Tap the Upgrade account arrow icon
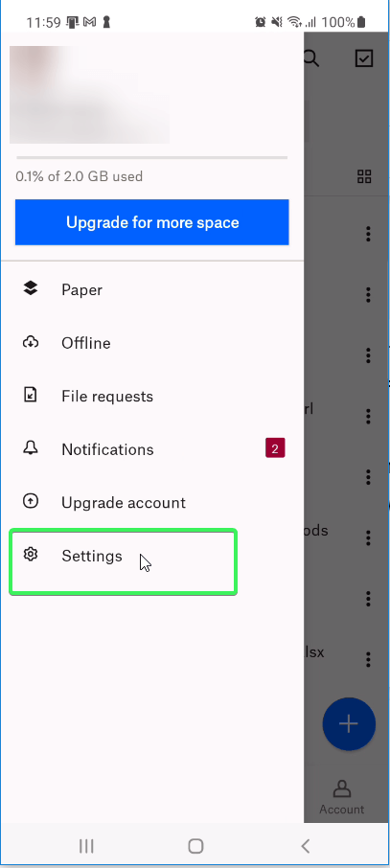Viewport: 390px width, 868px height. click(31, 501)
